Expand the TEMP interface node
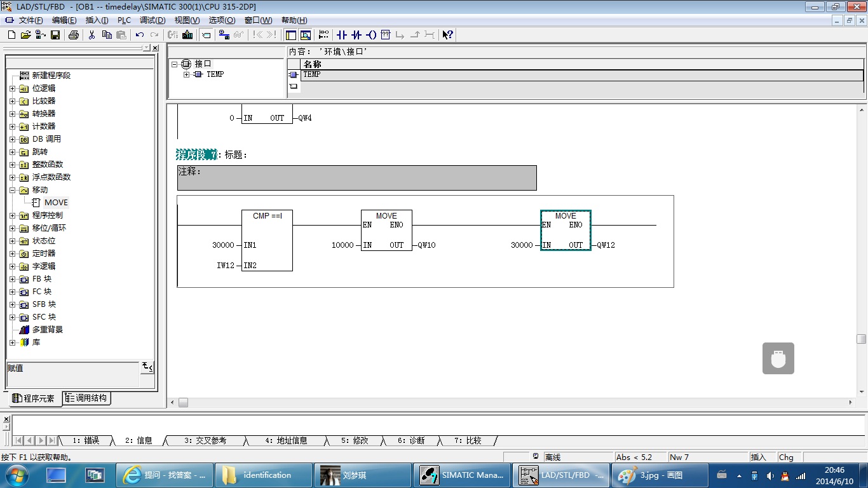Image resolution: width=868 pixels, height=488 pixels. pos(186,74)
